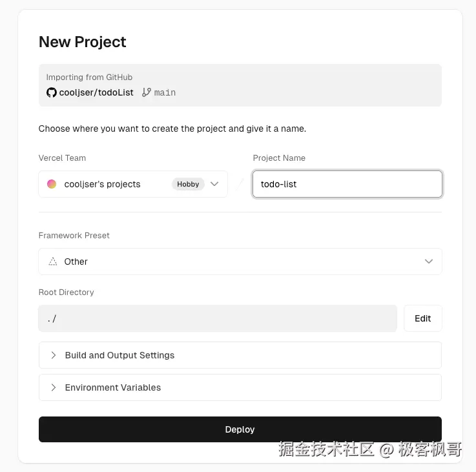This screenshot has height=472, width=476.
Task: Click the Root Directory path field
Action: (x=218, y=318)
